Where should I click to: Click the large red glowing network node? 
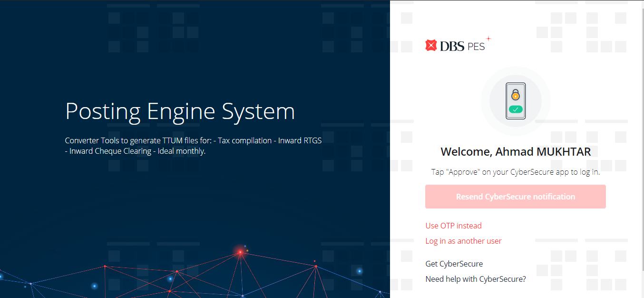[240, 251]
